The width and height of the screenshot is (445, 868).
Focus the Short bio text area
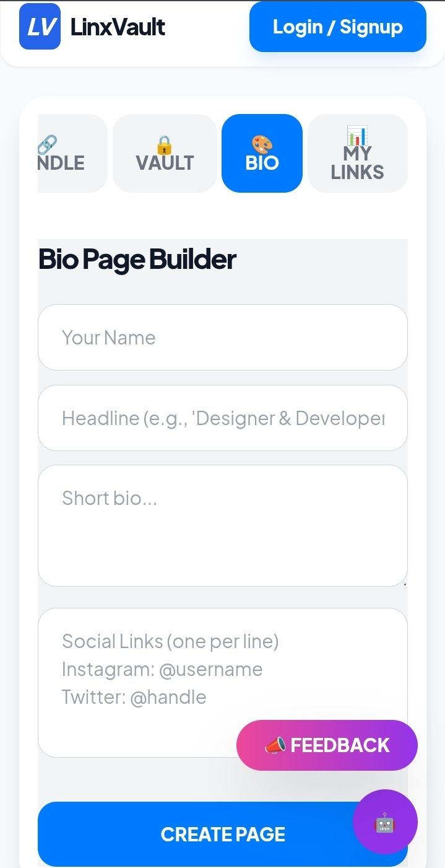coord(222,525)
